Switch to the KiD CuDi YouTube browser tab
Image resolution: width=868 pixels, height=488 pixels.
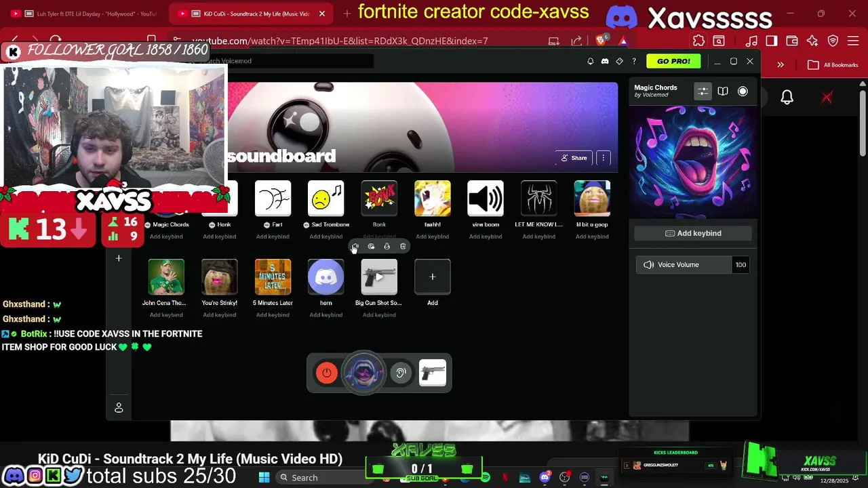click(250, 14)
